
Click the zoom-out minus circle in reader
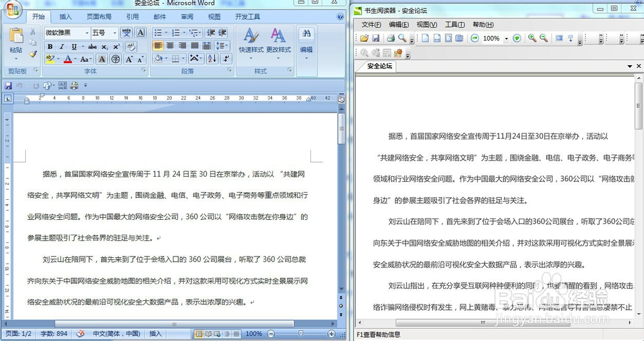pos(475,38)
